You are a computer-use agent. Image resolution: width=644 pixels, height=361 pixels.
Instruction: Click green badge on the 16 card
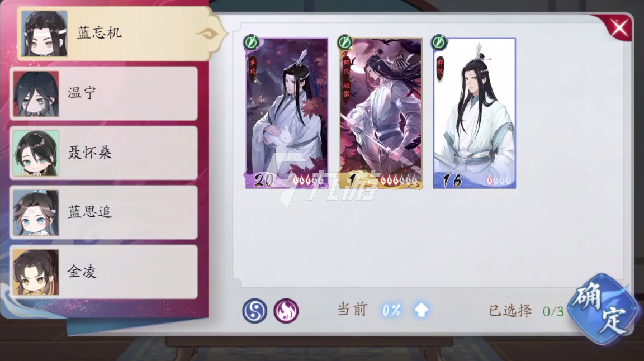[x=439, y=42]
